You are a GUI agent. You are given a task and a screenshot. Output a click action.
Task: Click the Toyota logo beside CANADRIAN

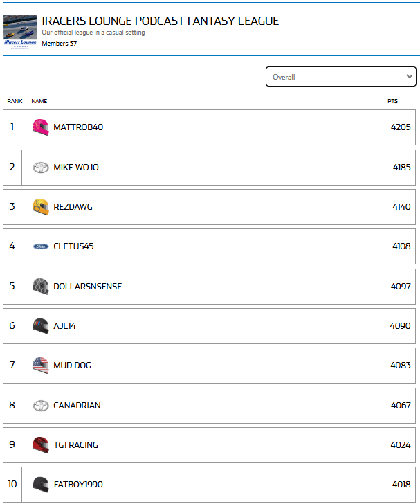coord(41,406)
